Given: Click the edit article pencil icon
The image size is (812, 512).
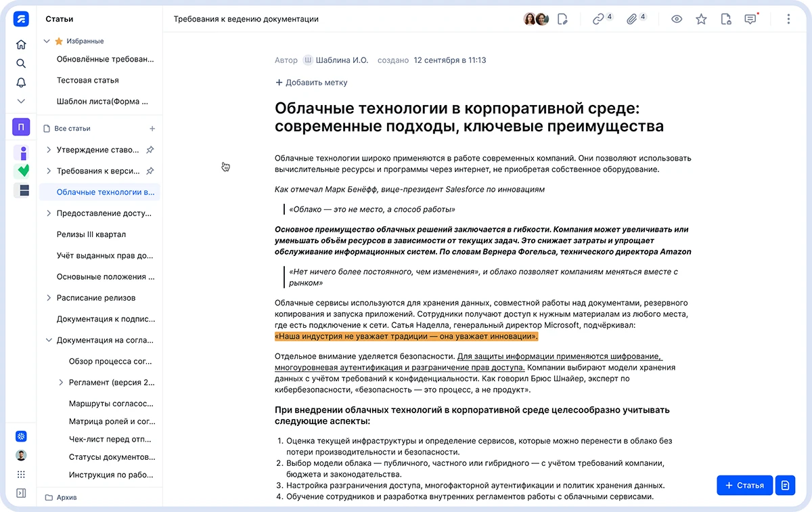Looking at the screenshot, I should 562,19.
